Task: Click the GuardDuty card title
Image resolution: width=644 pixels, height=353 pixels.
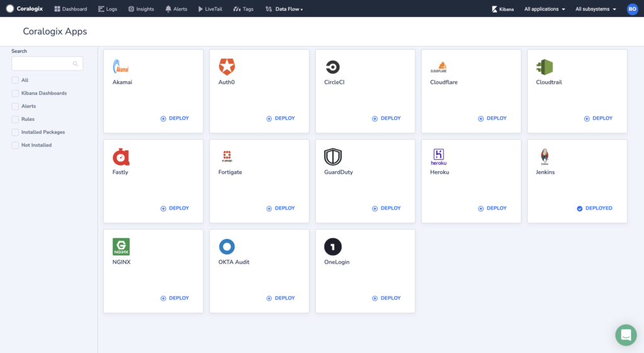Action: point(338,172)
